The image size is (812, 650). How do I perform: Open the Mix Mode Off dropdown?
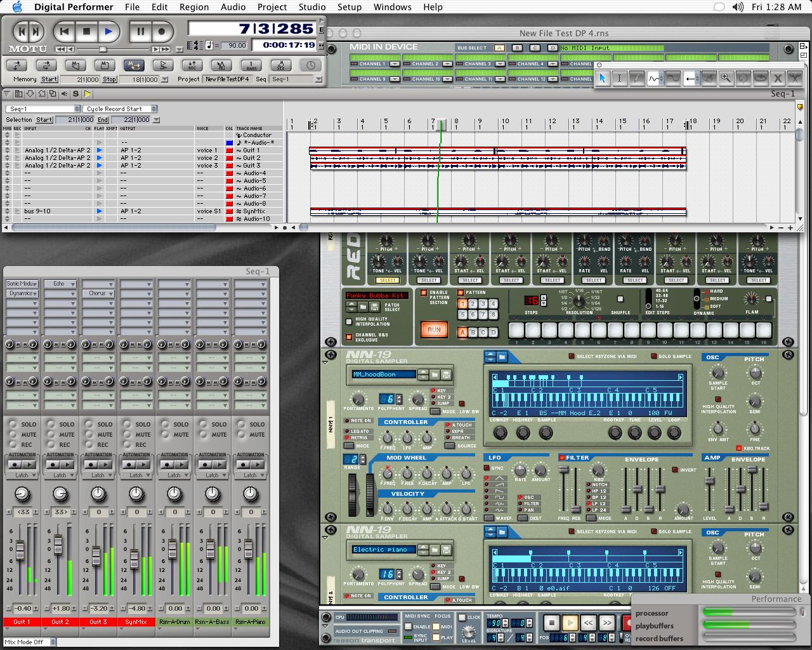tap(29, 642)
